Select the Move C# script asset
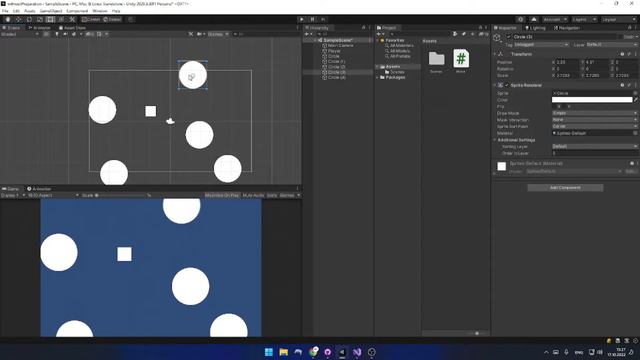This screenshot has height=360, width=640. tap(461, 59)
